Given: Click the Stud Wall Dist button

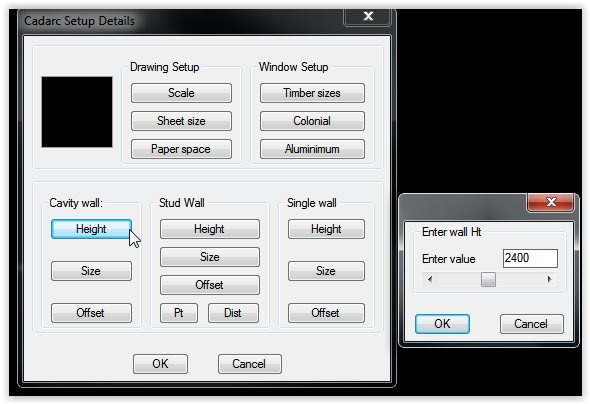Looking at the screenshot, I should click(x=233, y=313).
